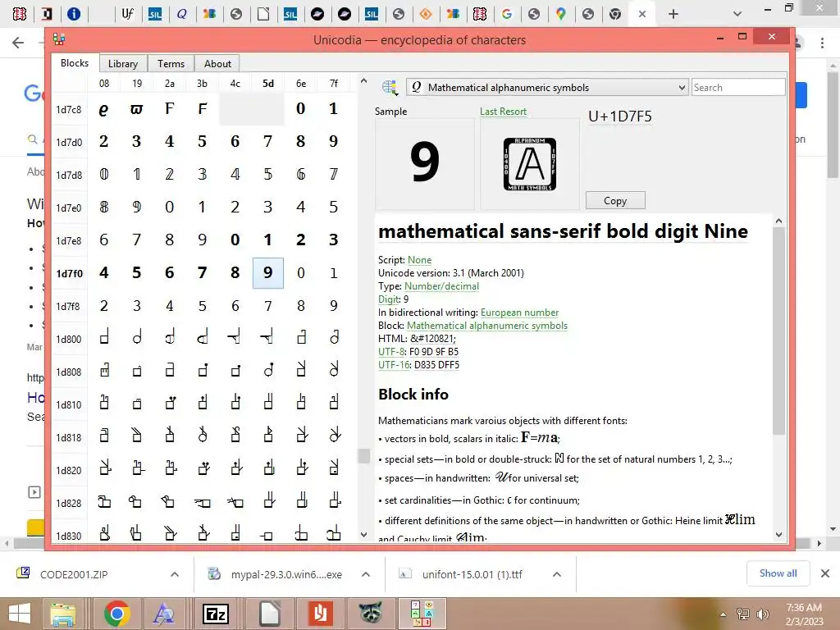Select the symbol ϖ in row 1d7c8
This screenshot has width=840, height=630.
tap(137, 109)
